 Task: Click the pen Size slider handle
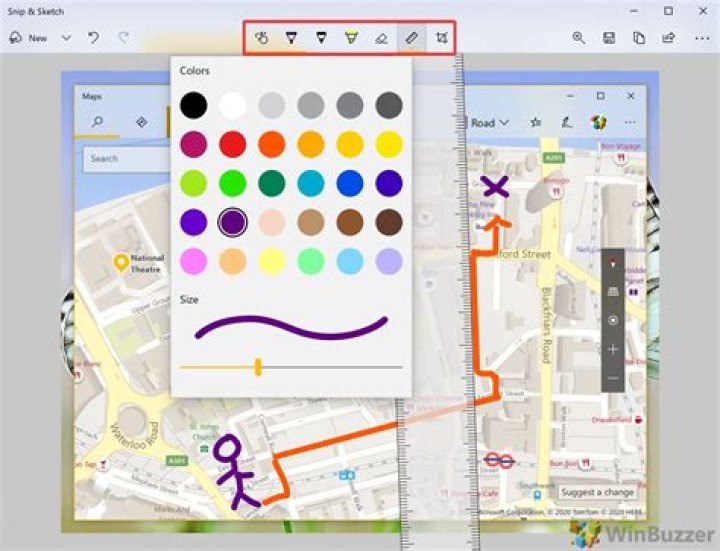coord(258,367)
